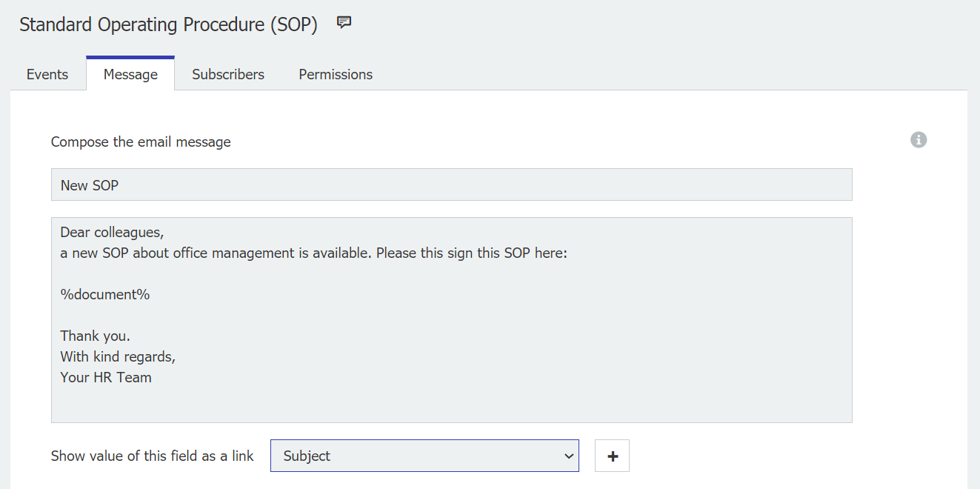
Task: Switch to the Events tab
Action: pos(47,74)
